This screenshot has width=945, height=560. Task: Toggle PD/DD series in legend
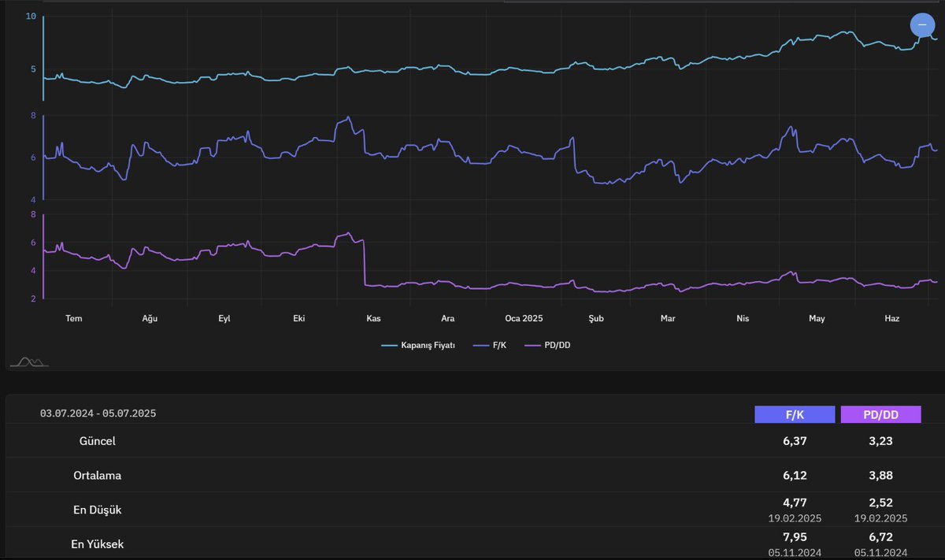[x=547, y=345]
